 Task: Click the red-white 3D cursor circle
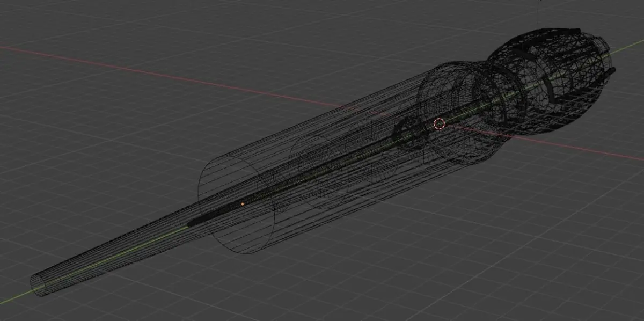click(x=440, y=124)
